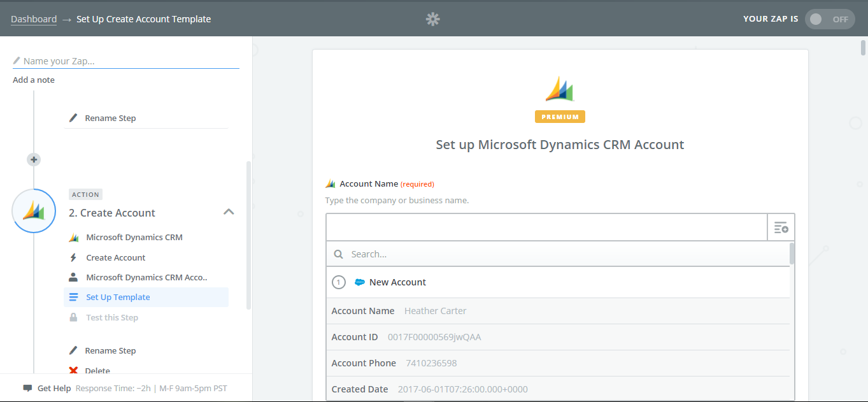Click the red X delete icon
The image size is (868, 402).
(x=73, y=371)
